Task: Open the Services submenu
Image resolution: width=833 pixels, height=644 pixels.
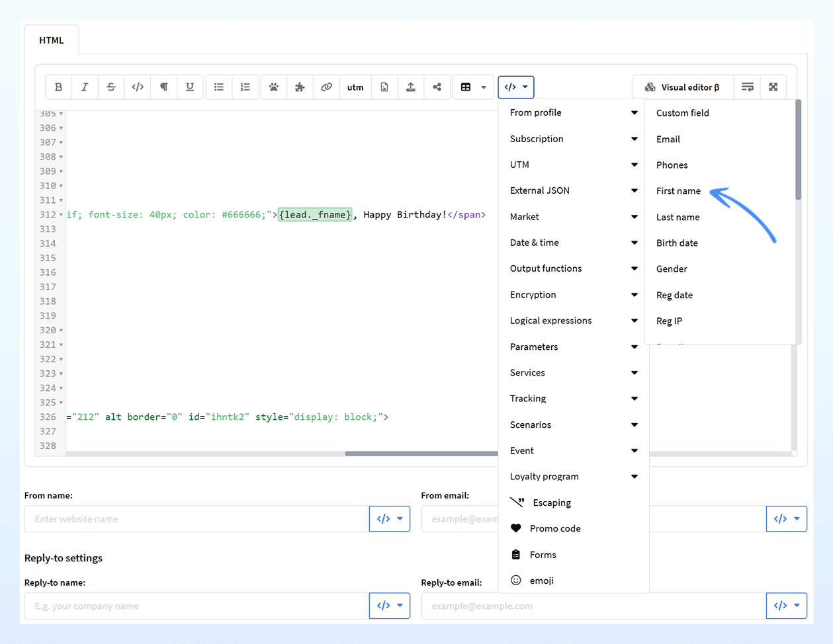Action: [574, 373]
